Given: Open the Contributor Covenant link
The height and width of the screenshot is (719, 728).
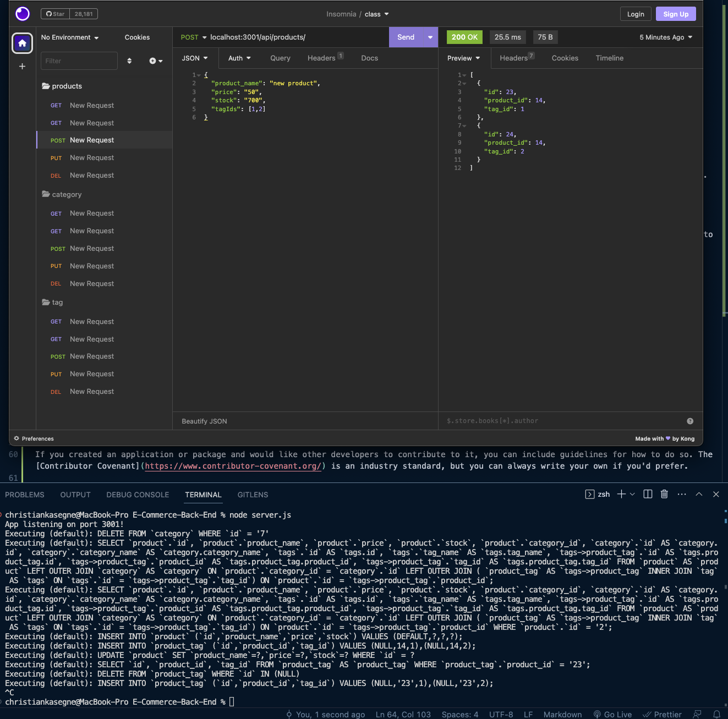Looking at the screenshot, I should click(x=233, y=466).
